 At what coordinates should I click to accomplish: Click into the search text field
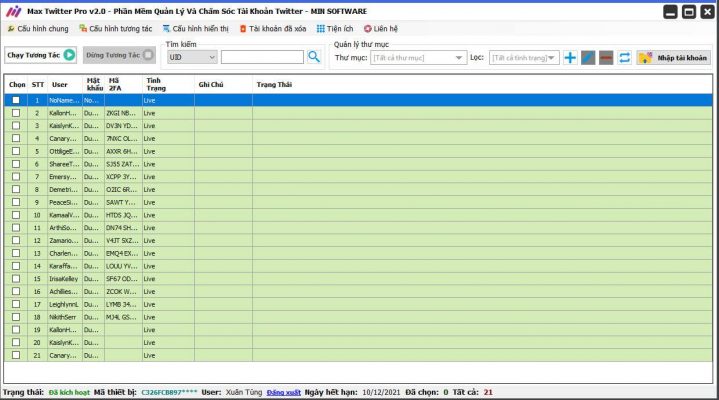262,58
